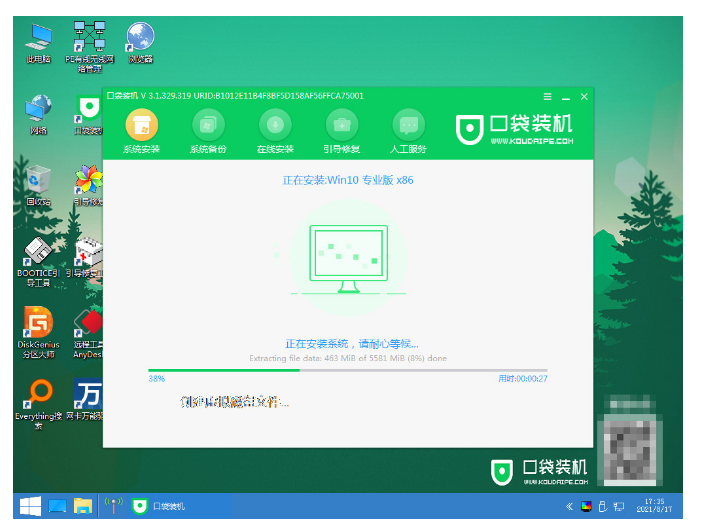The image size is (702, 532).
Task: Click the Windows Start button
Action: (29, 505)
